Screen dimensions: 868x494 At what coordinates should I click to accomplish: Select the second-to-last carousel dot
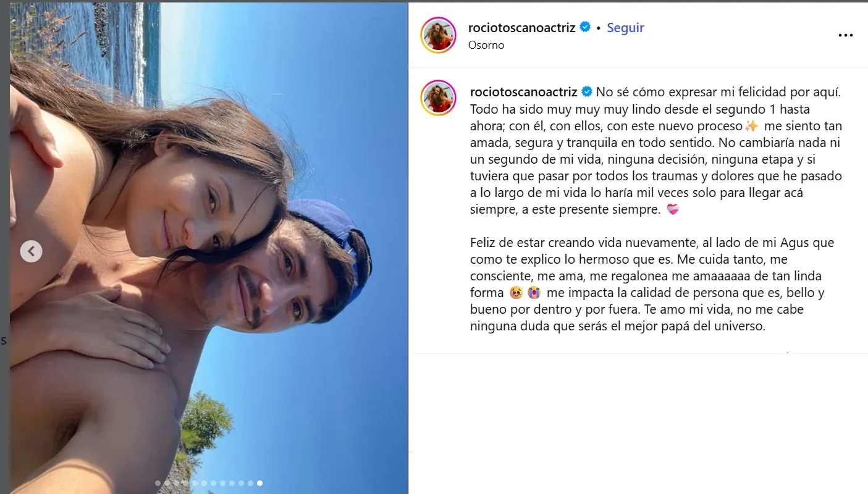coord(250,483)
